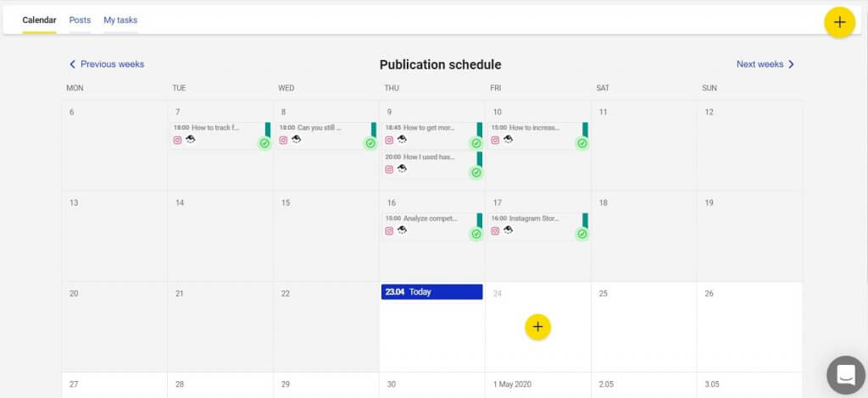
Task: Click green label bar on 16:00 Instagram Stor post
Action: [585, 220]
